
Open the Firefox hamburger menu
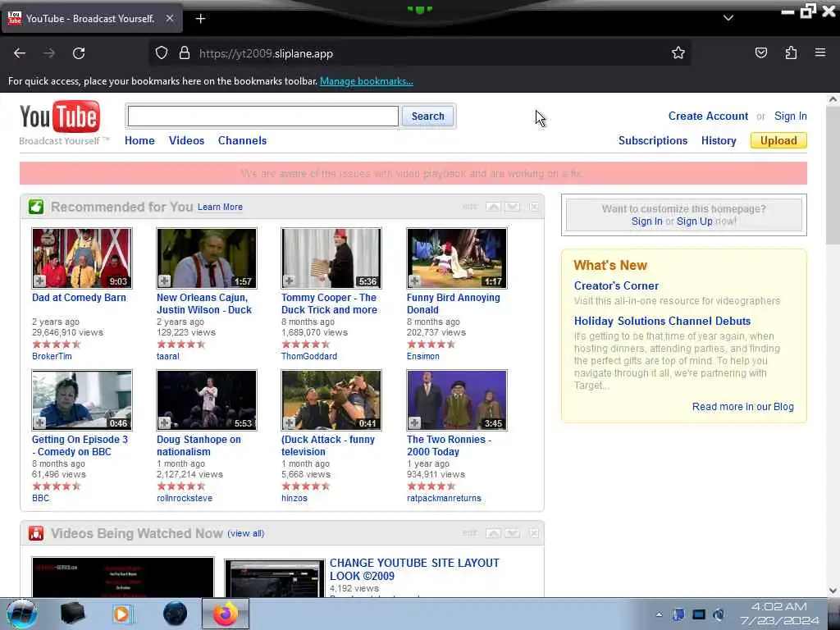click(820, 52)
